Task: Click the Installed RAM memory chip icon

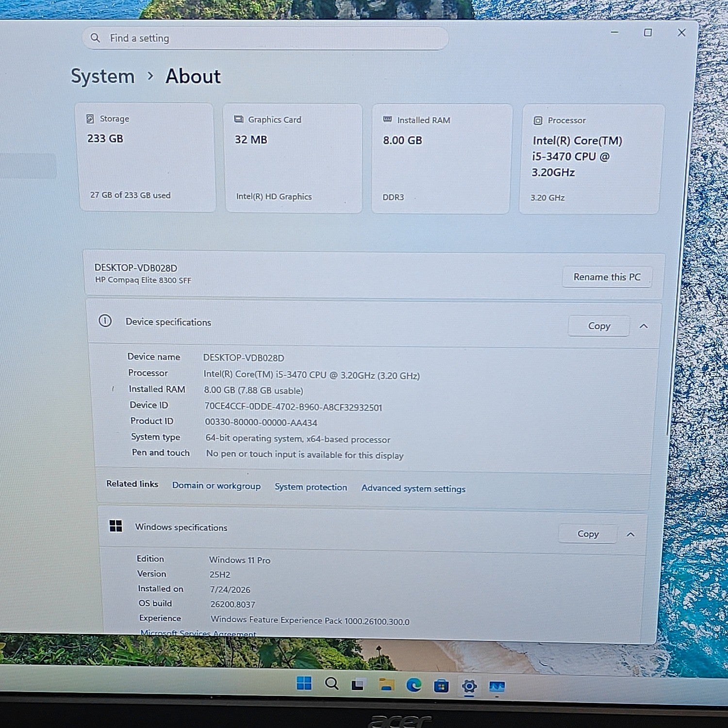Action: coord(387,119)
